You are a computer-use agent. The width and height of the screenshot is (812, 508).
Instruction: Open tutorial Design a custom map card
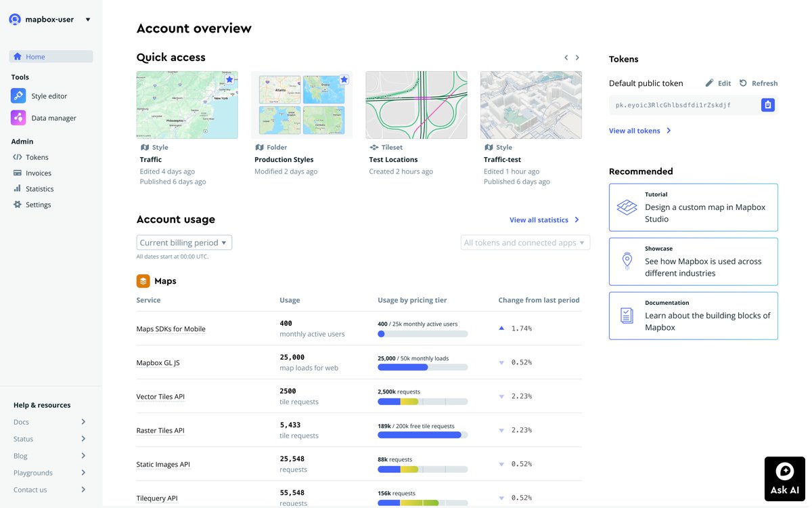pos(694,207)
